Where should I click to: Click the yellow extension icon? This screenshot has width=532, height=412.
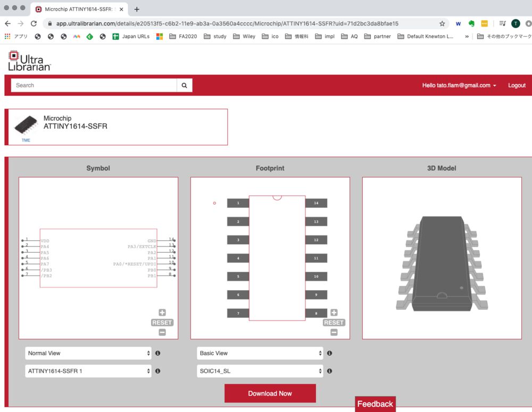pyautogui.click(x=485, y=23)
